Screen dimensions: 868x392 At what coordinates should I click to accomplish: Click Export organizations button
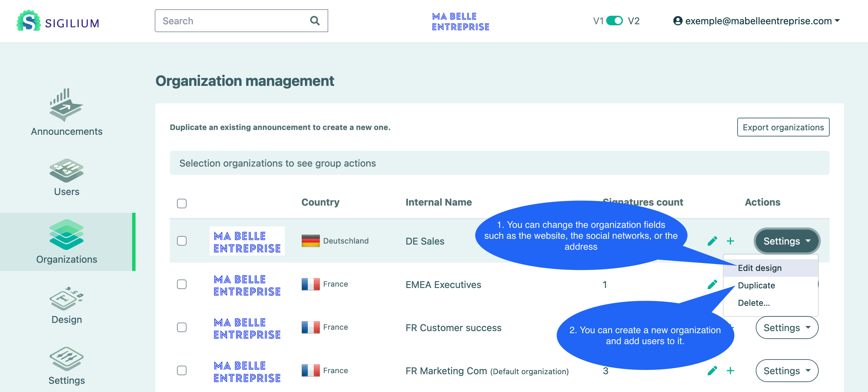click(x=783, y=127)
